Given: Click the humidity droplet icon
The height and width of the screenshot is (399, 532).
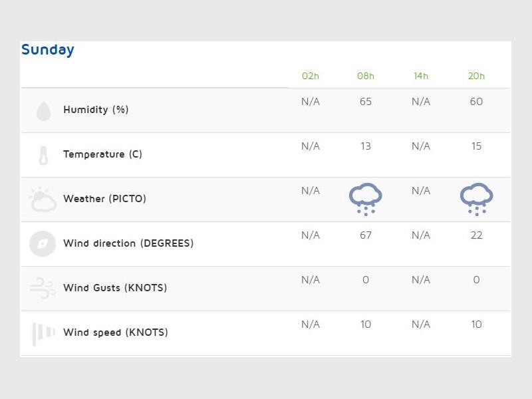Looking at the screenshot, I should [43, 111].
